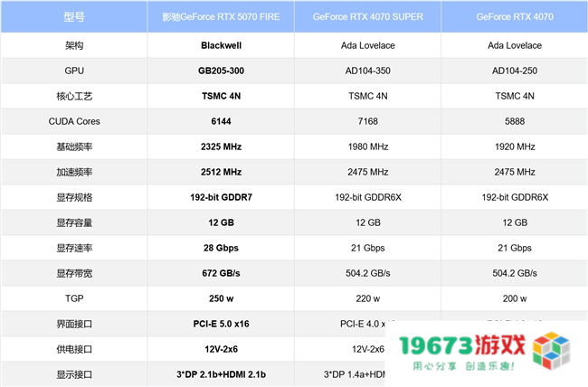Click the '架构' row label
Image resolution: width=588 pixels, height=387 pixels.
pyautogui.click(x=74, y=45)
